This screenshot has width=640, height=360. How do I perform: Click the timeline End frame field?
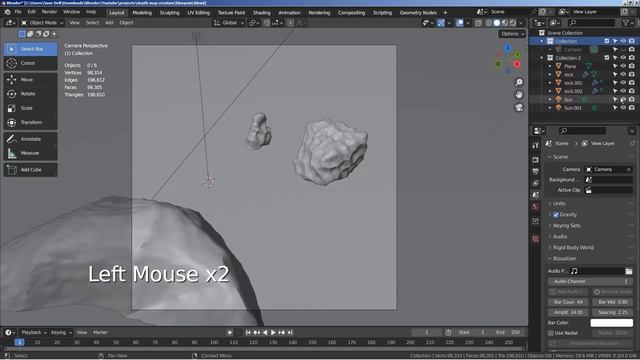(x=509, y=333)
